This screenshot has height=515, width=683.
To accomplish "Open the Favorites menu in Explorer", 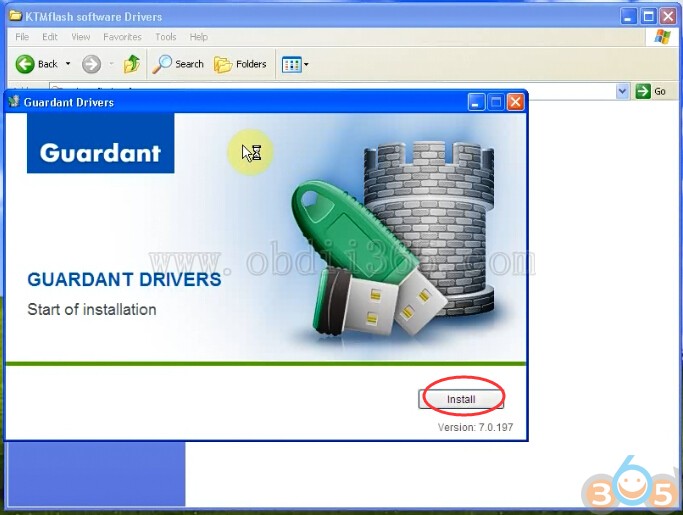I will point(122,37).
